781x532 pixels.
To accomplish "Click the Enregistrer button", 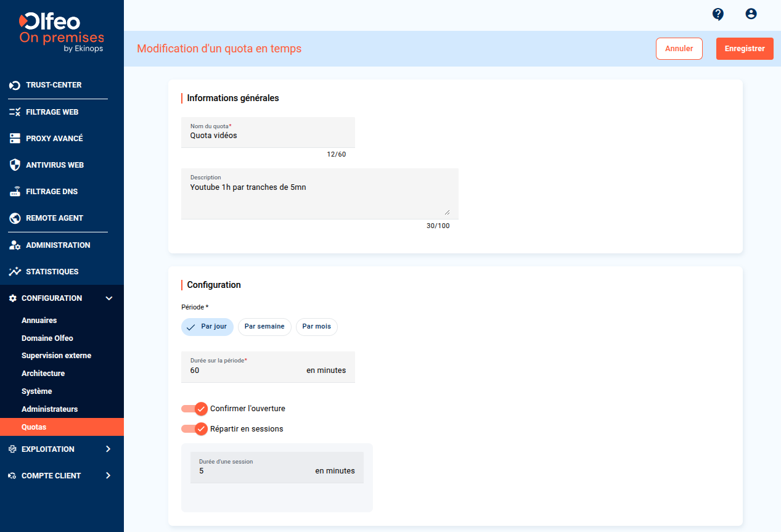I will 745,49.
